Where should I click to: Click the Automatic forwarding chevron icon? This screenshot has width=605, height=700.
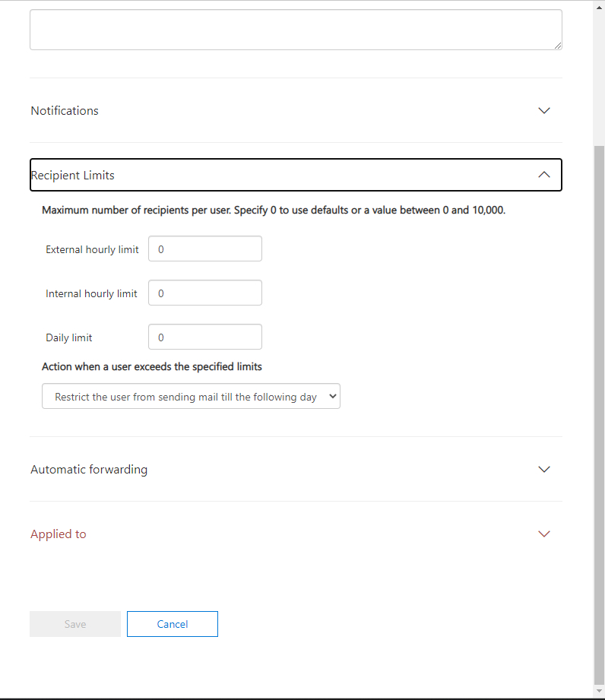click(544, 469)
